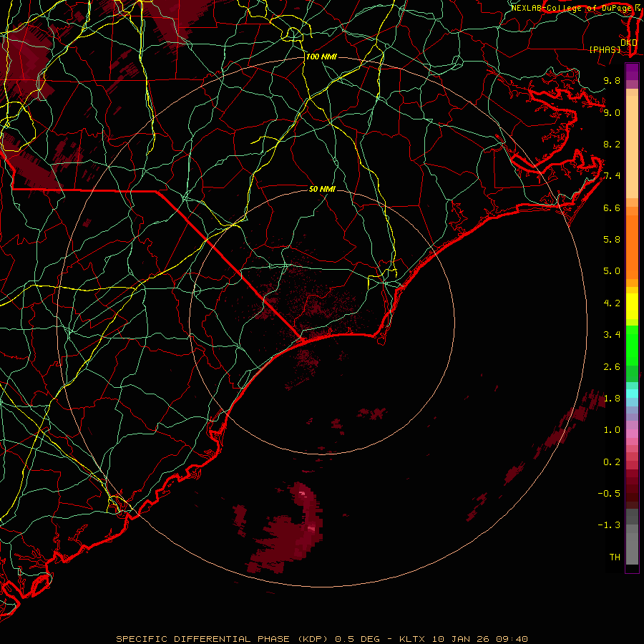Image resolution: width=644 pixels, height=644 pixels.
Task: Click the 0.2 legend value
Action: point(612,462)
